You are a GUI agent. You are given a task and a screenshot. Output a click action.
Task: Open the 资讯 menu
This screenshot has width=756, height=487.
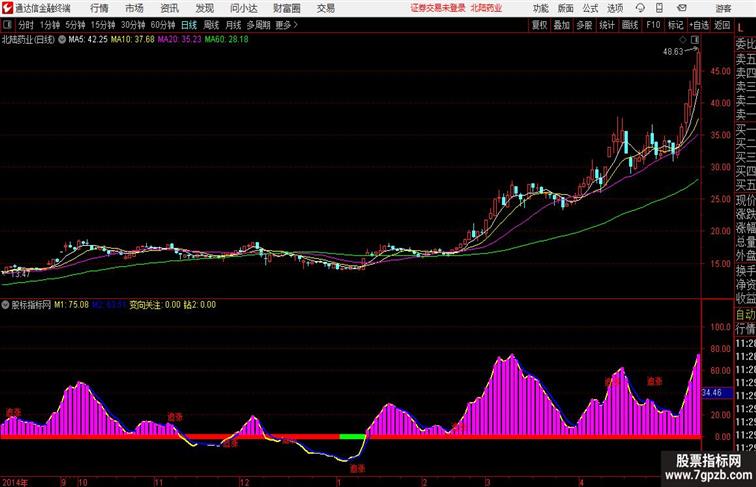tap(169, 8)
